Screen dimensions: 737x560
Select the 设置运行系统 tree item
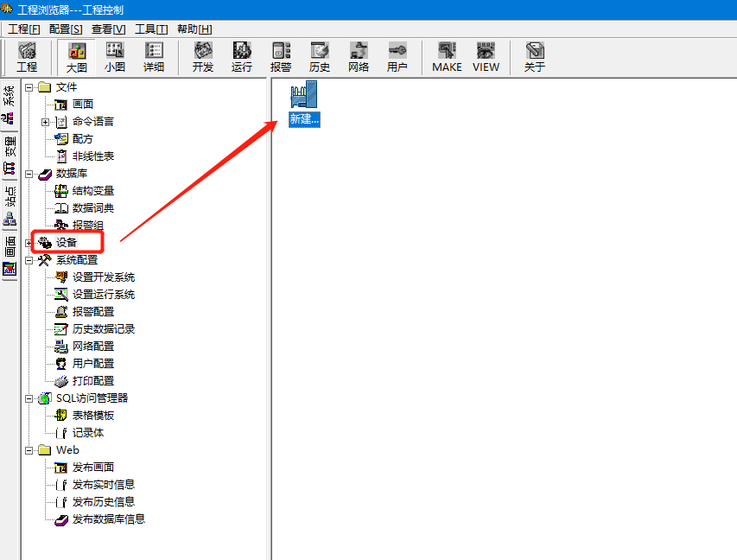pyautogui.click(x=104, y=295)
